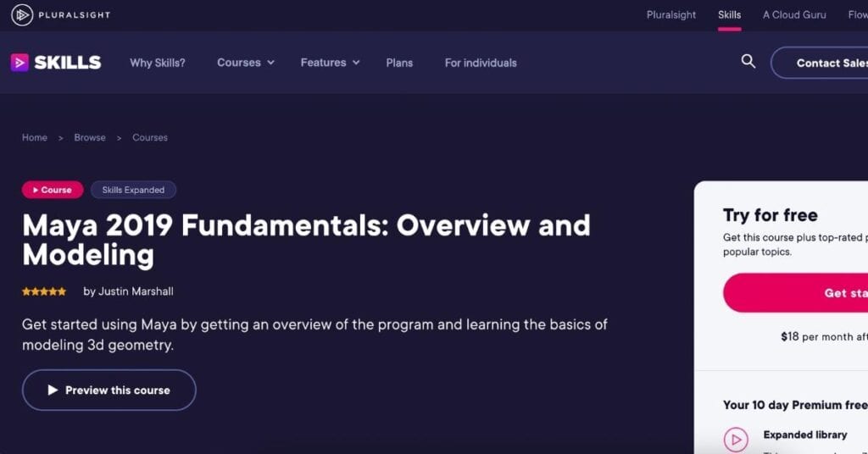Select the Skills top tab

pyautogui.click(x=729, y=15)
